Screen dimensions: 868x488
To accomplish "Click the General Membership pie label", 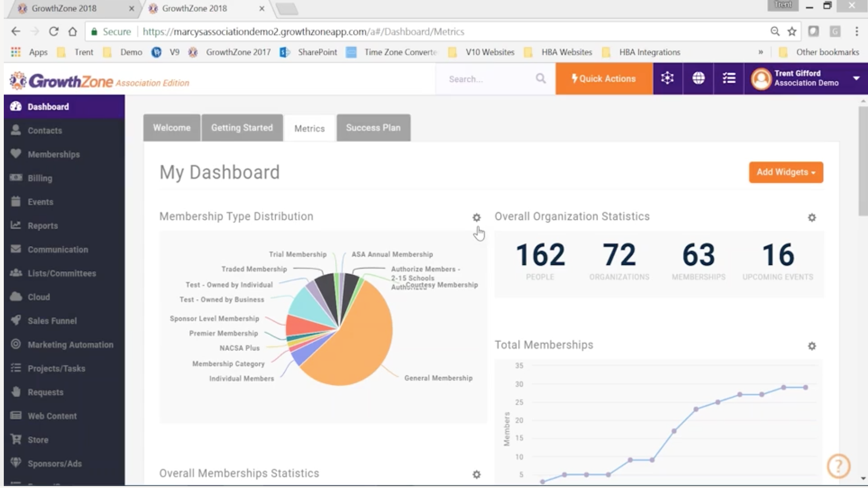I will click(x=438, y=378).
